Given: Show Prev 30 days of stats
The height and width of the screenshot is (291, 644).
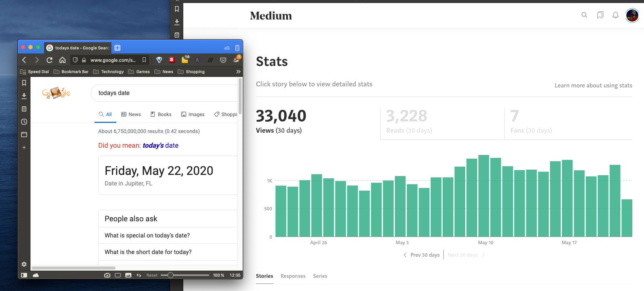Looking at the screenshot, I should click(422, 255).
